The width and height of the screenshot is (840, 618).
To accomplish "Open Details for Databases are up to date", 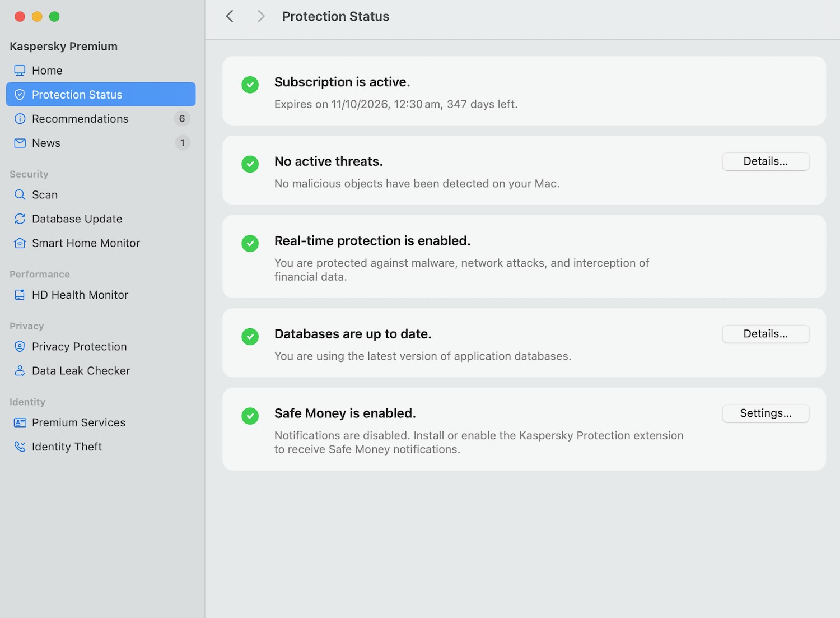I will coord(765,334).
